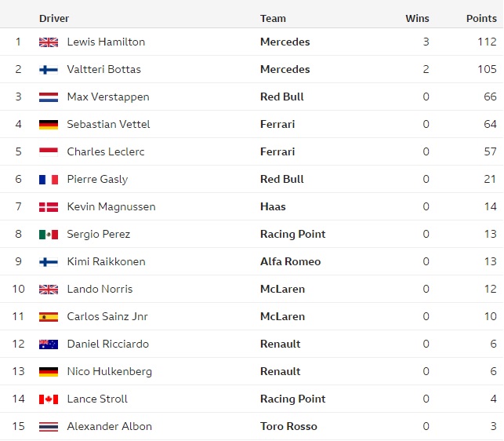Screen dimensions: 504x441
Task: Click the Wins column header
Action: point(417,18)
